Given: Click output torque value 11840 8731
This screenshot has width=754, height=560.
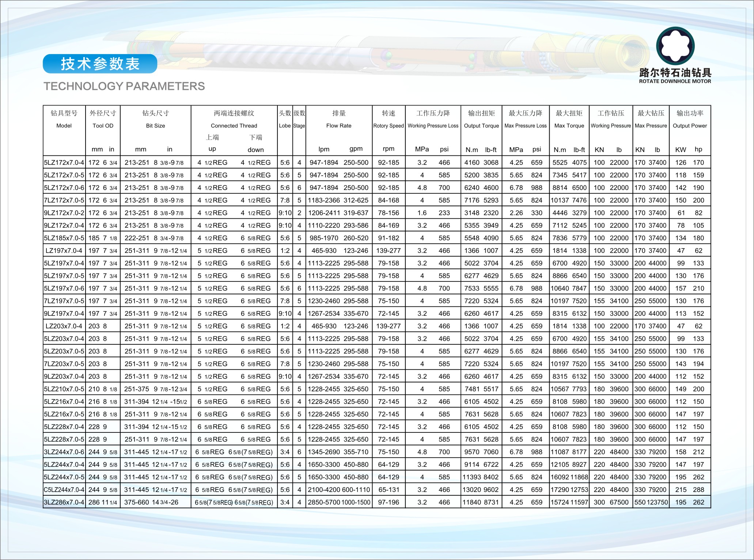Looking at the screenshot, I should 481,502.
